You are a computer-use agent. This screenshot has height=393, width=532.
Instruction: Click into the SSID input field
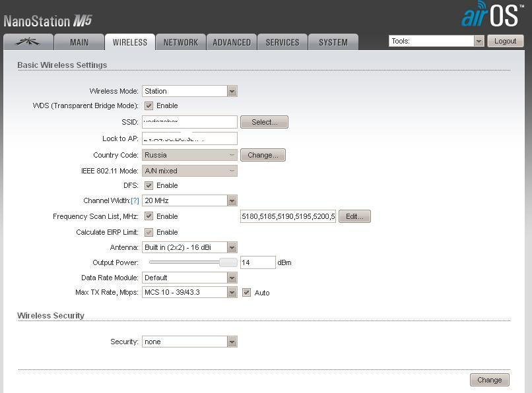(x=189, y=122)
